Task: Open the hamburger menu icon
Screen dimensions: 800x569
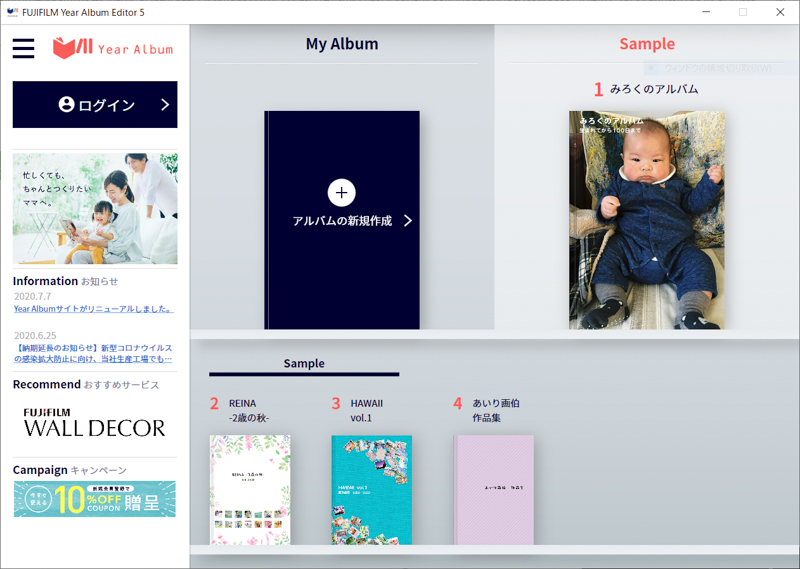Action: [23, 48]
